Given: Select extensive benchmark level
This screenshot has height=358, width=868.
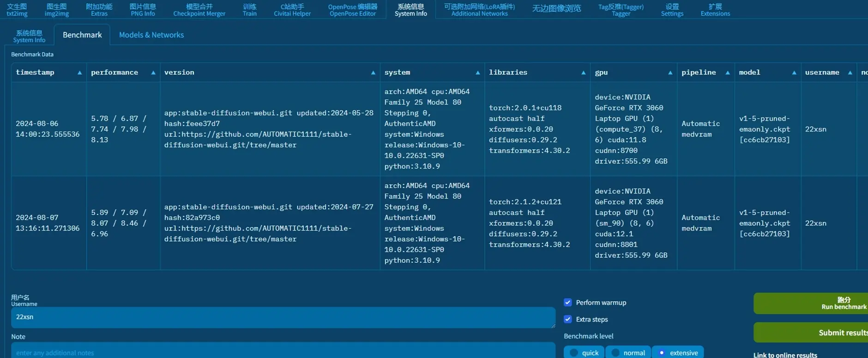Looking at the screenshot, I should [x=678, y=352].
